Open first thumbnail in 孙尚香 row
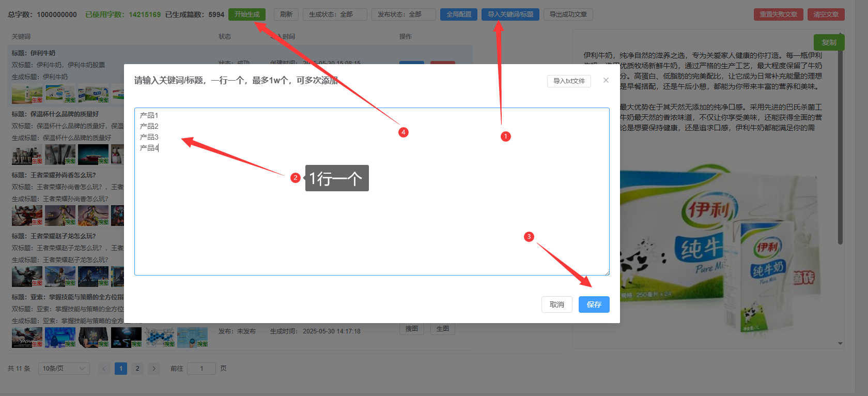Viewport: 868px width, 396px height. point(27,216)
